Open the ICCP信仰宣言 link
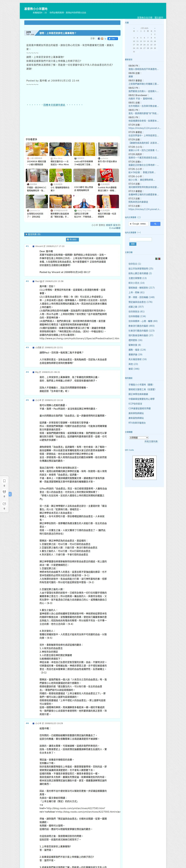Screen dimensions: 186x868 [135, 404]
